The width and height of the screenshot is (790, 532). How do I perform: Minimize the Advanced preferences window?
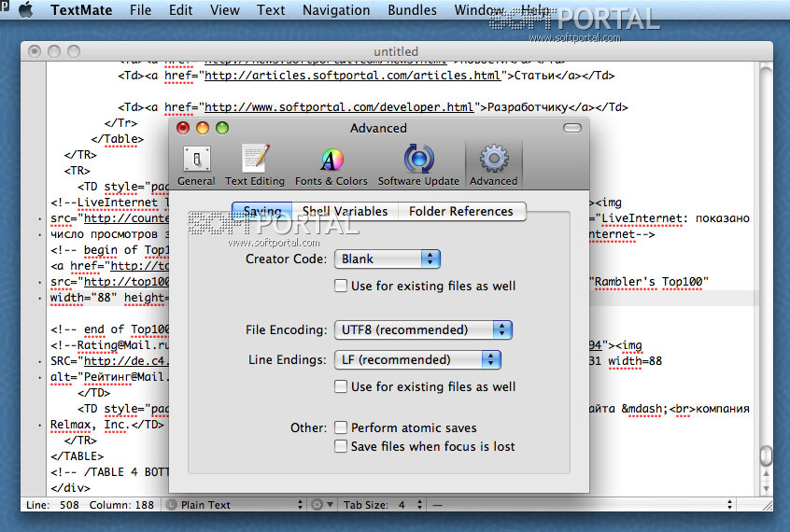203,128
